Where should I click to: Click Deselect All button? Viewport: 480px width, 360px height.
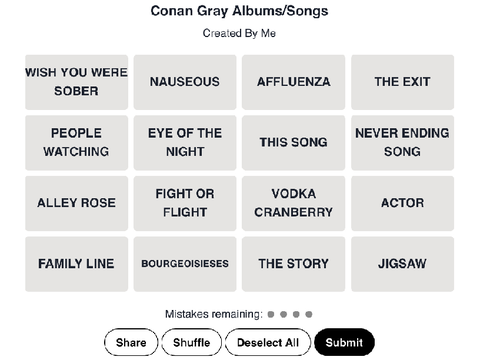point(268,342)
